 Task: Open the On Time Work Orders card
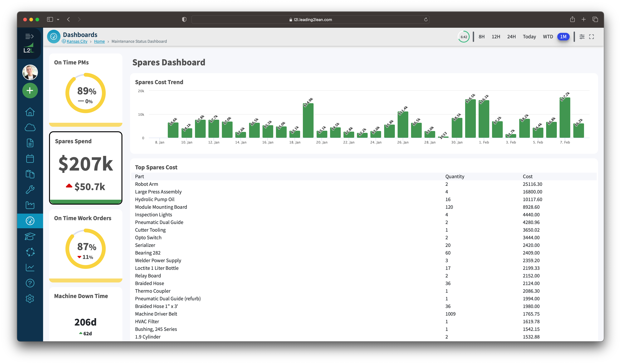86,246
